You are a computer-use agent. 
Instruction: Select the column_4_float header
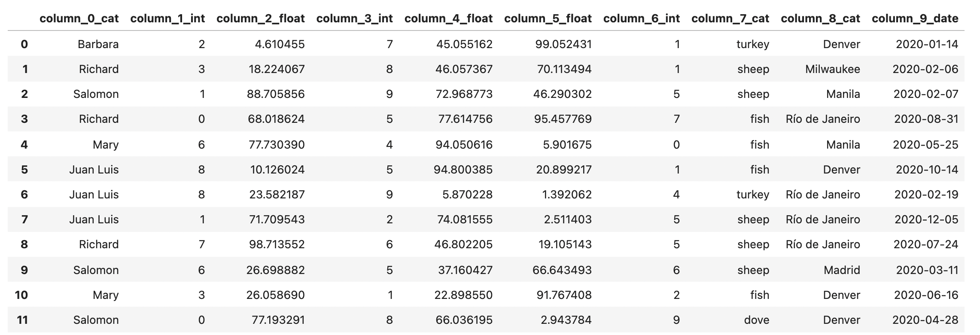pyautogui.click(x=448, y=18)
